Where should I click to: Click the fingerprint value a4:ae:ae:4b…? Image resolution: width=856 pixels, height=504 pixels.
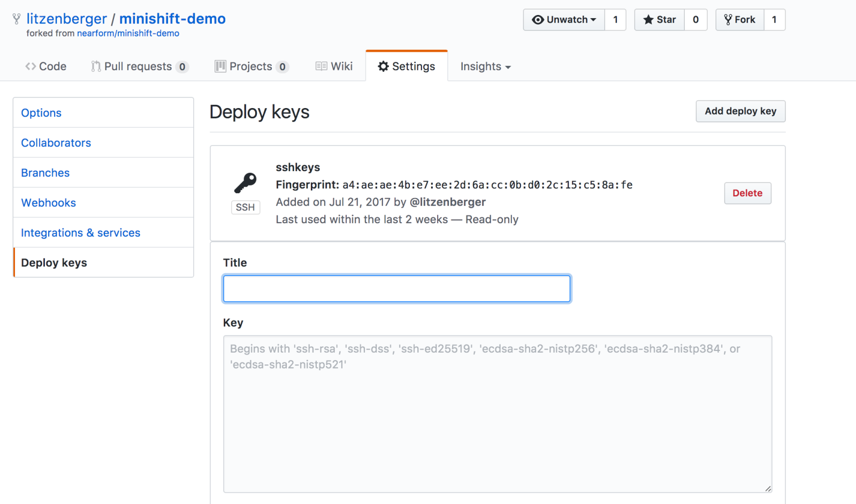[487, 185]
